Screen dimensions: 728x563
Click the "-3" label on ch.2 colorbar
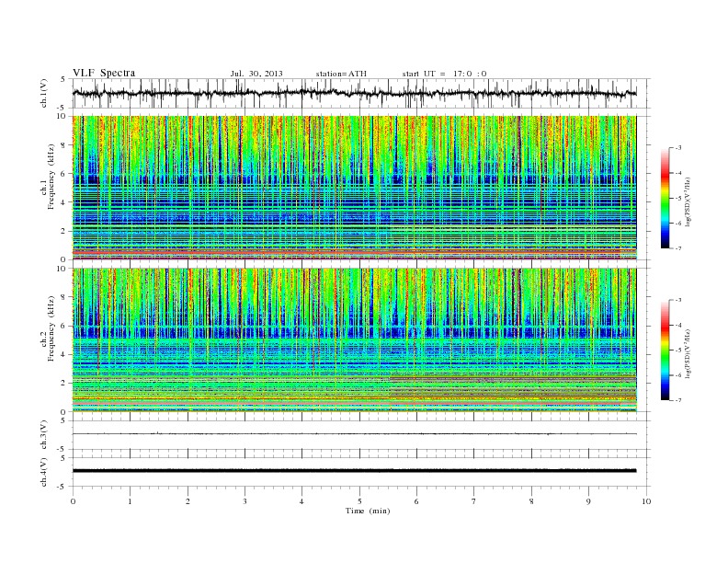tap(678, 300)
